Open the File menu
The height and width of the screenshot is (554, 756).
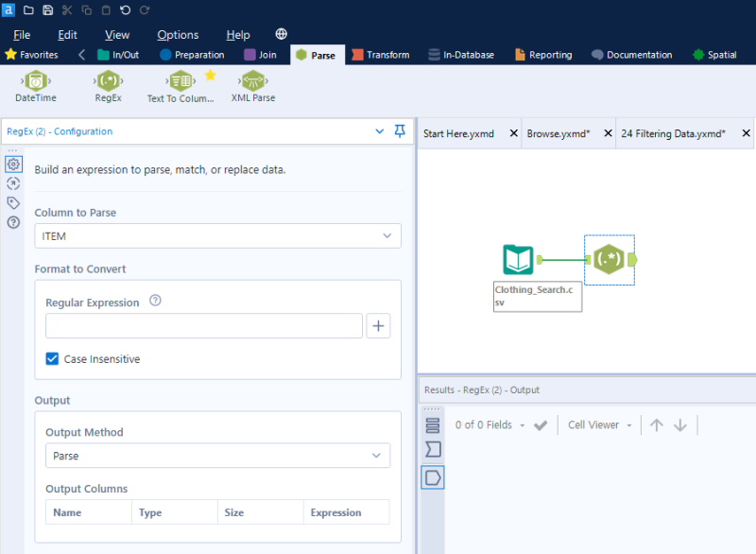22,35
